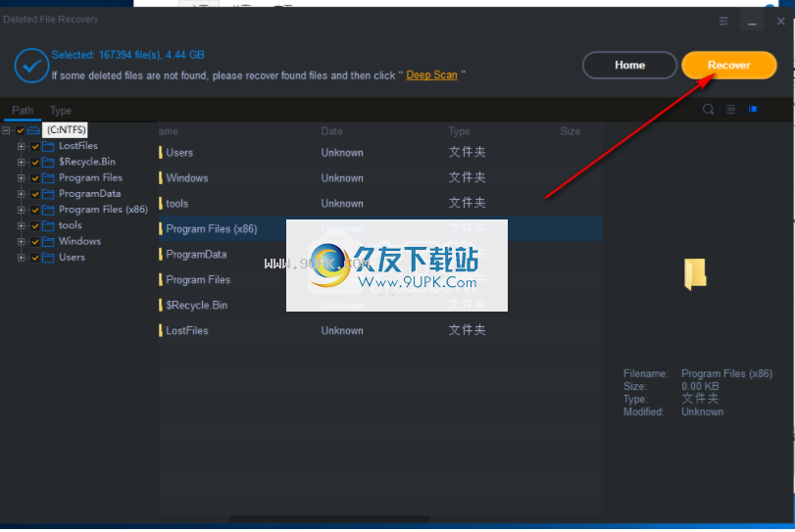
Task: Uncheck the $Recycle.Bin checkbox
Action: coord(35,163)
